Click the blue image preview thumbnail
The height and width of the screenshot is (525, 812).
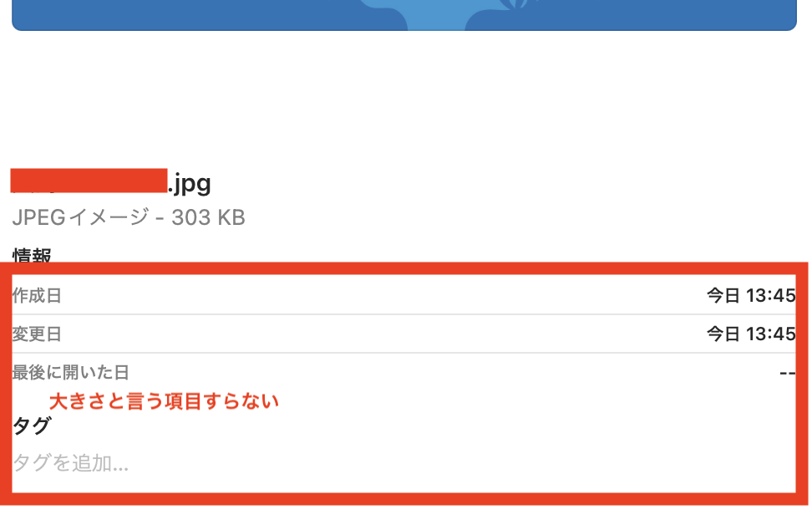(404, 15)
